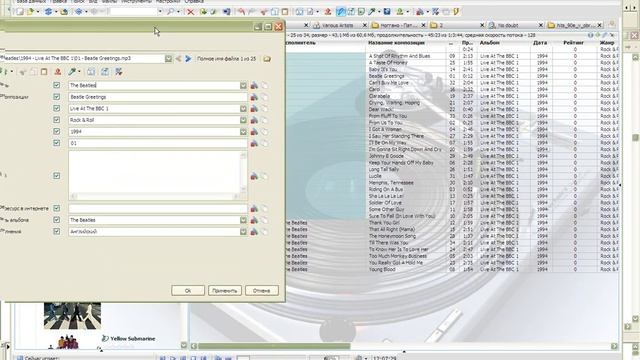Click the copy icon right of artist field

click(x=265, y=85)
